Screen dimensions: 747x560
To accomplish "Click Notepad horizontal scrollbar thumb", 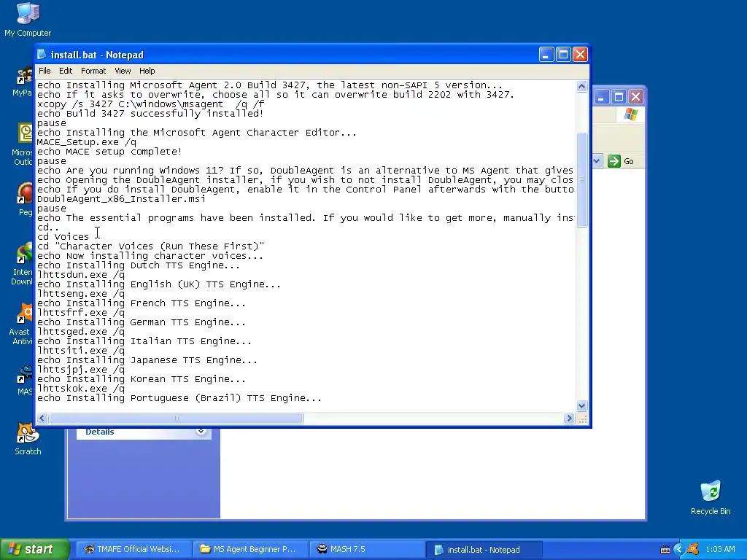I will [x=176, y=418].
